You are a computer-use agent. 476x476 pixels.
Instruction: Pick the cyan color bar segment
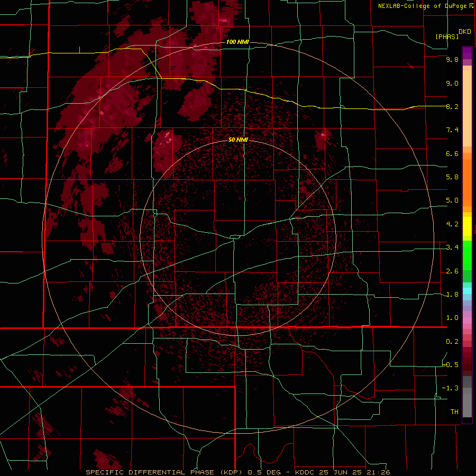coord(467,291)
